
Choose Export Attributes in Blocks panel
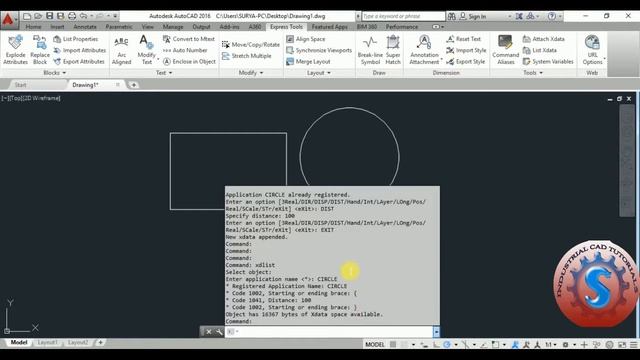(79, 62)
